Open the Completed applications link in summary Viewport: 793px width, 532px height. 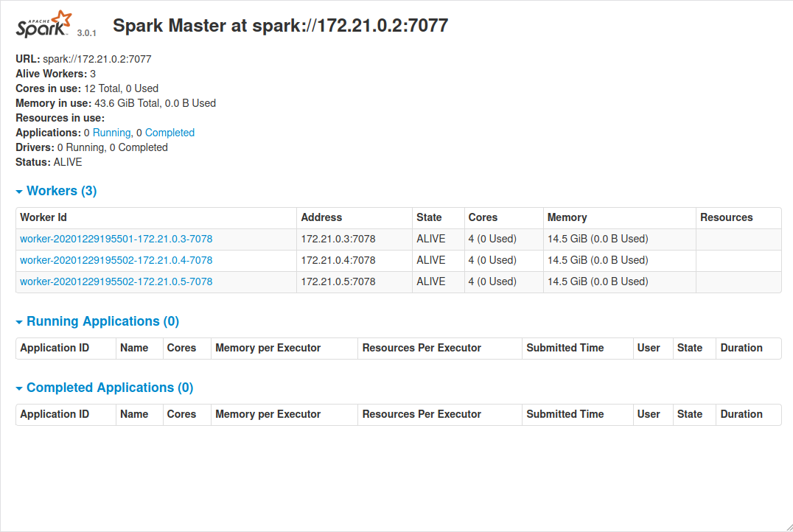[170, 133]
